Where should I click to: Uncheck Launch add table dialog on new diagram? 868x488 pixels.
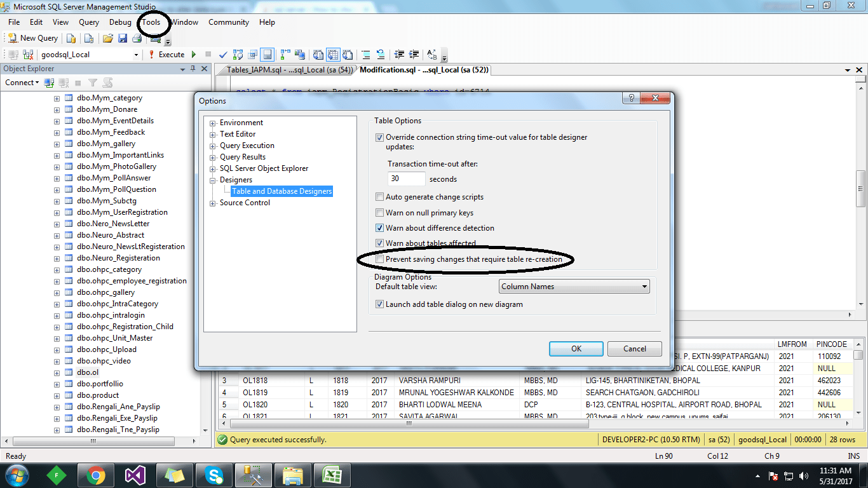(x=379, y=304)
